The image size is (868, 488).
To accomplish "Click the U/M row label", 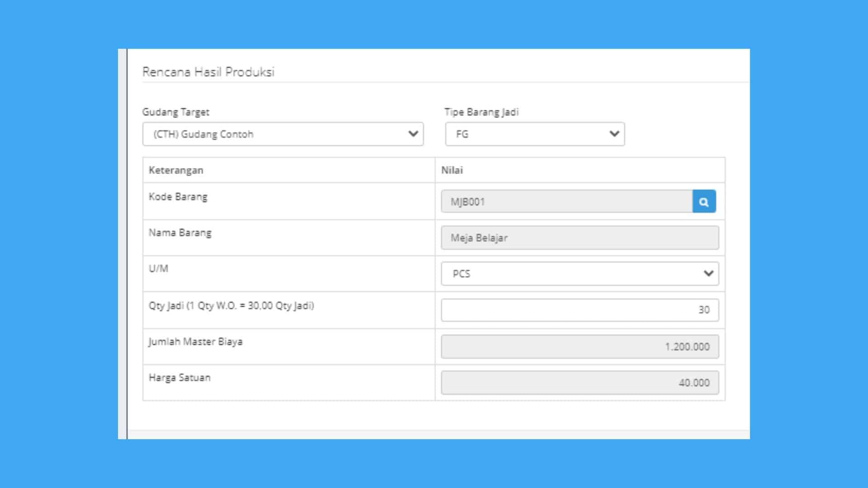I will pos(158,269).
